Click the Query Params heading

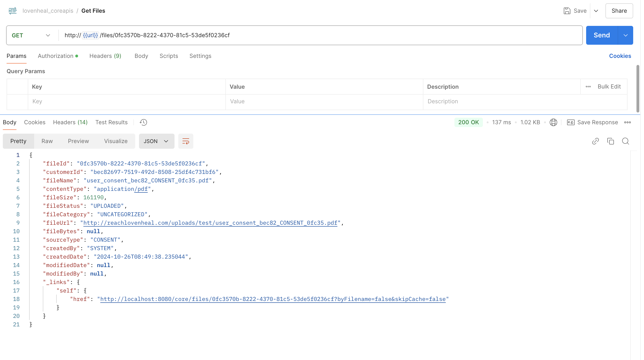coord(26,71)
